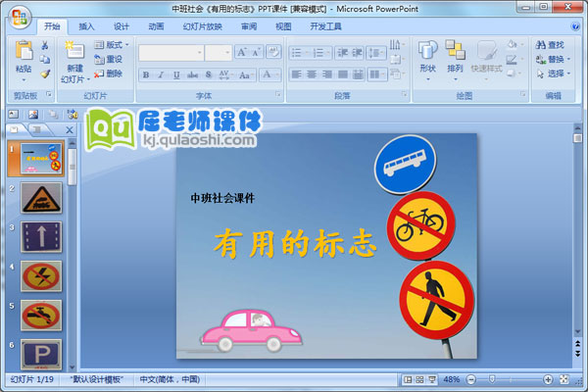Screen dimensions: 588x392
Task: Click the Decrease Indent icon
Action: (x=342, y=53)
